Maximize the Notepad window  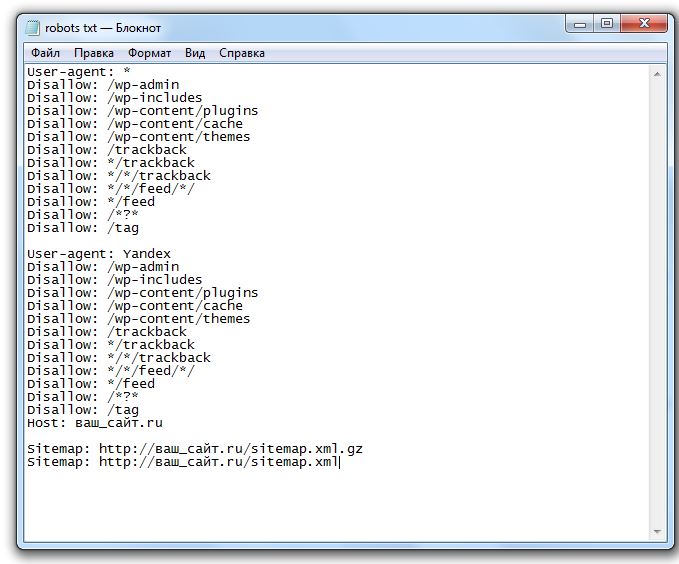(x=606, y=24)
